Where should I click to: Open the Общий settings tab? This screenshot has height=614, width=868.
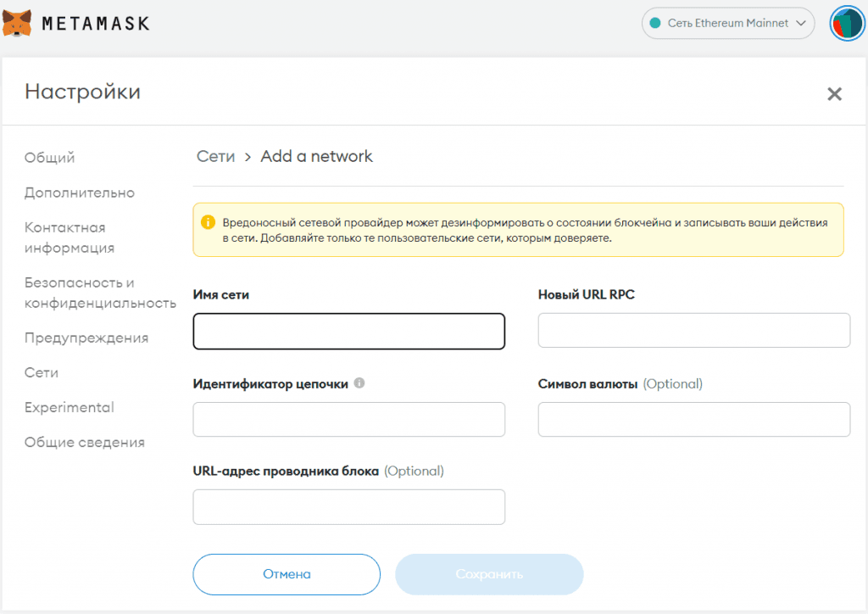(49, 158)
